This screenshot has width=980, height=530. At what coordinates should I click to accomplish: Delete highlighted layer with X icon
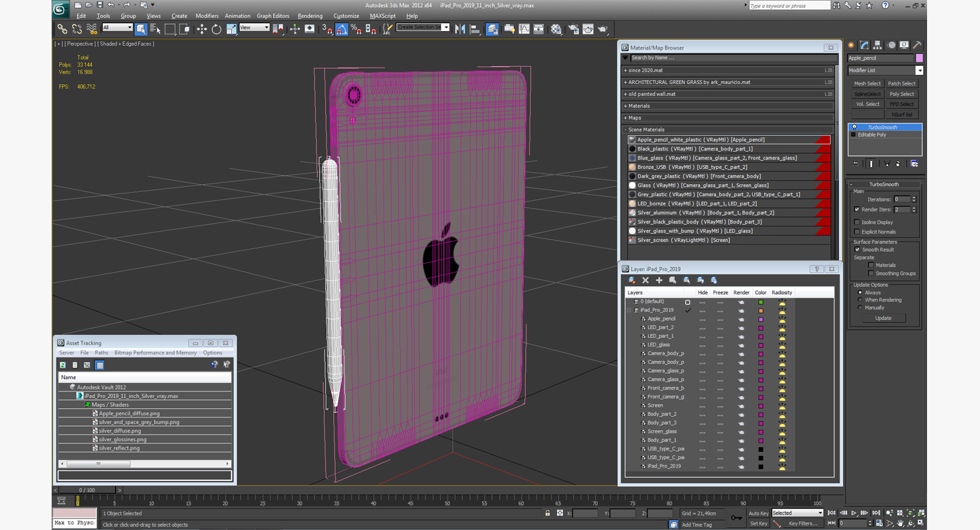[646, 280]
